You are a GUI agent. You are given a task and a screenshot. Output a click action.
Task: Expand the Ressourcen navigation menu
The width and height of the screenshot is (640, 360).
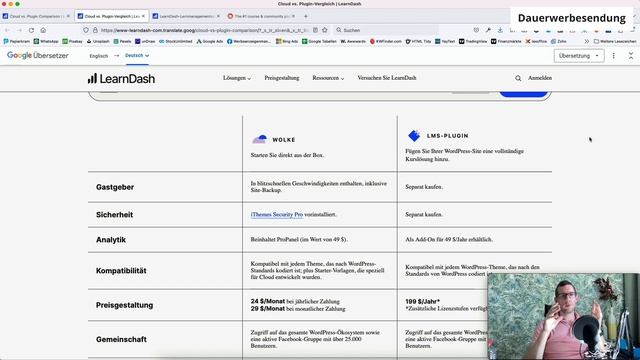click(x=328, y=78)
